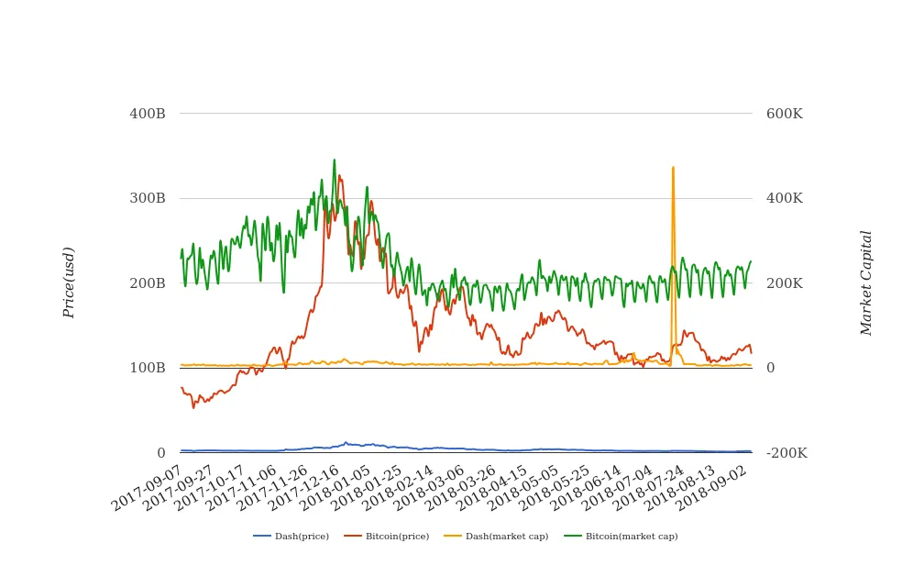Viewport: 924px width, 565px height.
Task: Toggle the Bitcoin(market cap) legend entry
Action: 621,536
